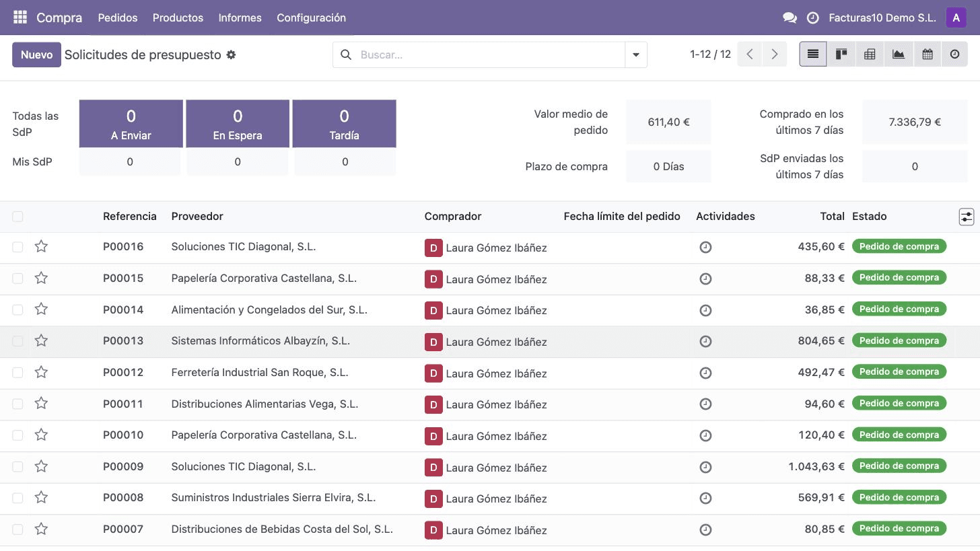This screenshot has width=980, height=551.
Task: Open the Productos menu
Action: 178,17
